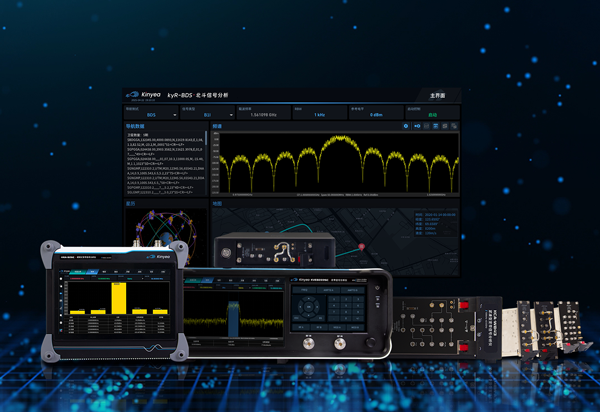600x412 pixels.
Task: Edit the 0 dBm reference level field
Action: coord(376,112)
